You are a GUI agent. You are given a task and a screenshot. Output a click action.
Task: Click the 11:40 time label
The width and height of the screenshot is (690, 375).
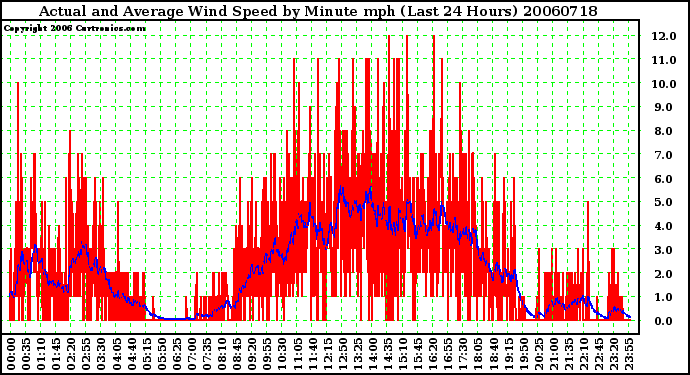(x=312, y=354)
